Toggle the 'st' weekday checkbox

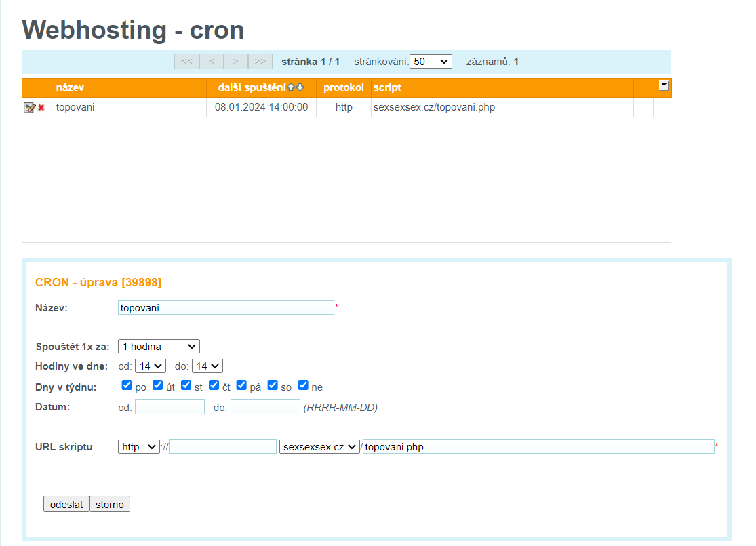click(186, 385)
